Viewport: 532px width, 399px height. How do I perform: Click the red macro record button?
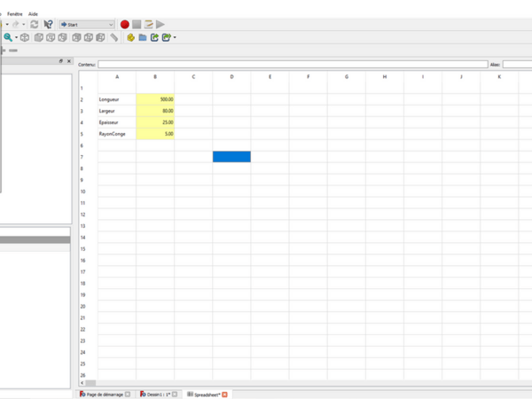[125, 25]
